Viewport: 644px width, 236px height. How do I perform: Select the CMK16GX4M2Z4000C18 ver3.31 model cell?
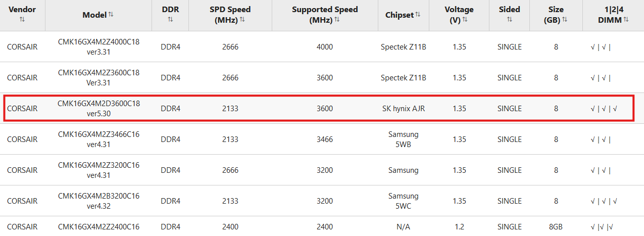tap(98, 47)
